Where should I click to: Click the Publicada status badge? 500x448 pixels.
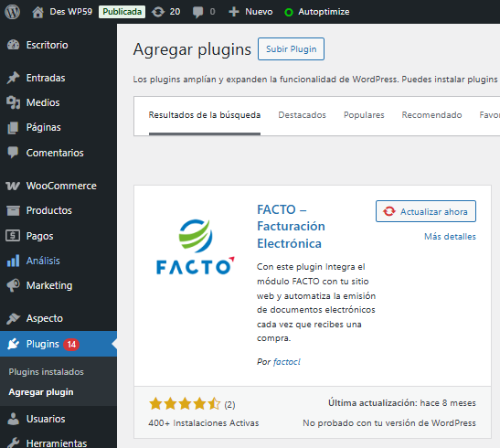[x=122, y=12]
